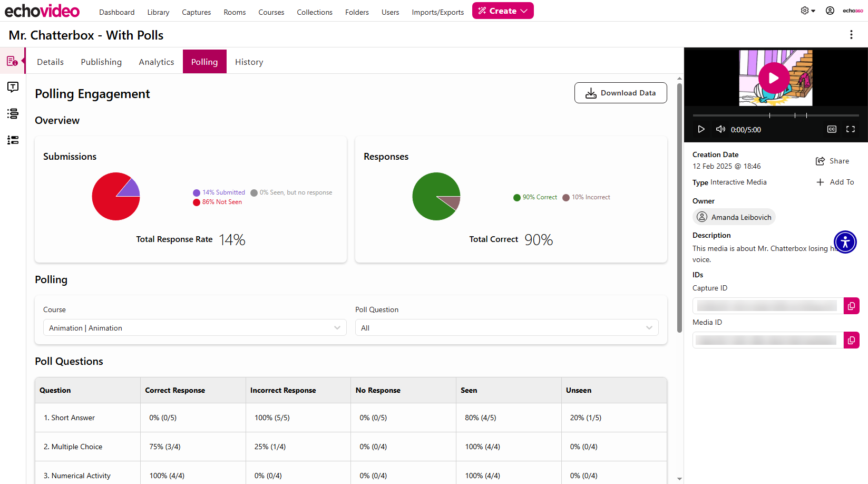This screenshot has width=868, height=484.
Task: Click the Share link
Action: tap(833, 161)
